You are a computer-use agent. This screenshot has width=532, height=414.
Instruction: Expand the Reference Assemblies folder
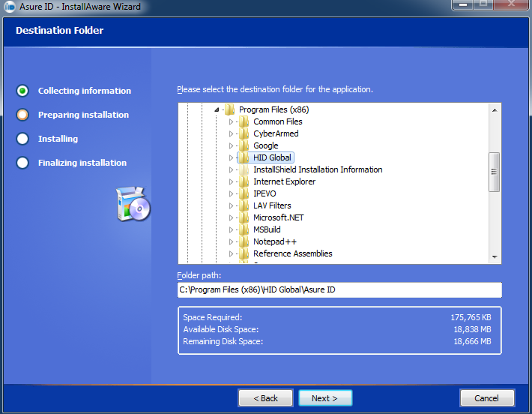tap(231, 253)
